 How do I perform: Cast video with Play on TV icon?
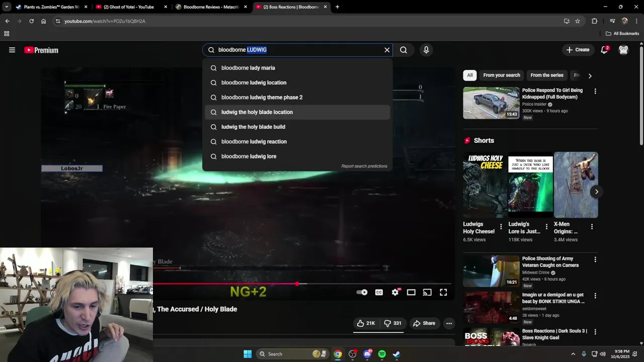coord(427,292)
